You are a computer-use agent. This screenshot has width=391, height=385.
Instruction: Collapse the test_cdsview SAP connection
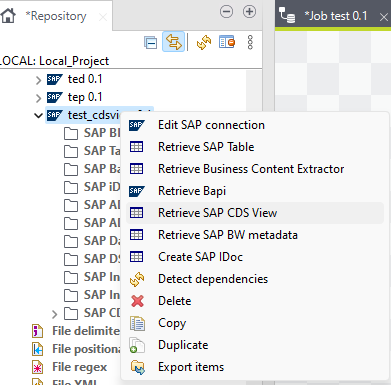[39, 116]
